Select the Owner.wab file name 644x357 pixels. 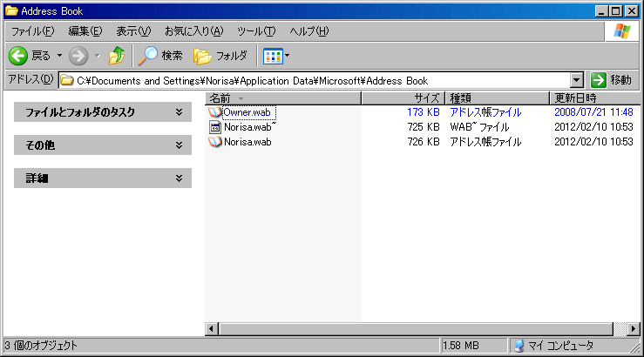(x=247, y=112)
